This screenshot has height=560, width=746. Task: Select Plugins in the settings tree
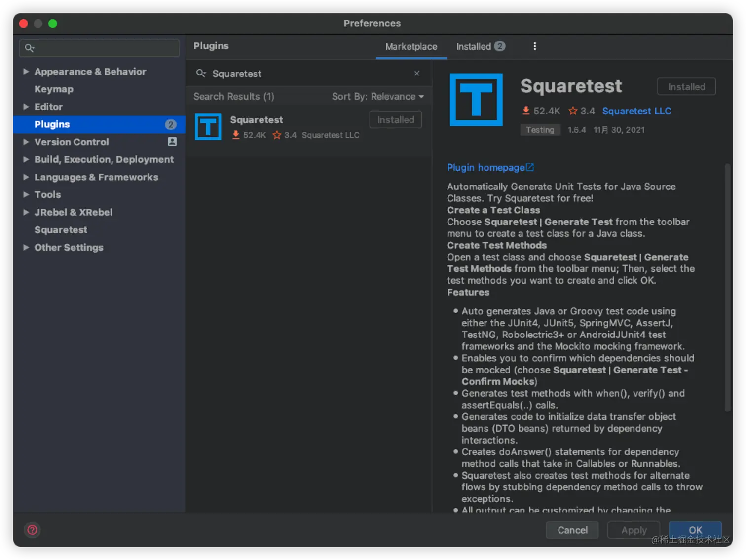(99, 124)
